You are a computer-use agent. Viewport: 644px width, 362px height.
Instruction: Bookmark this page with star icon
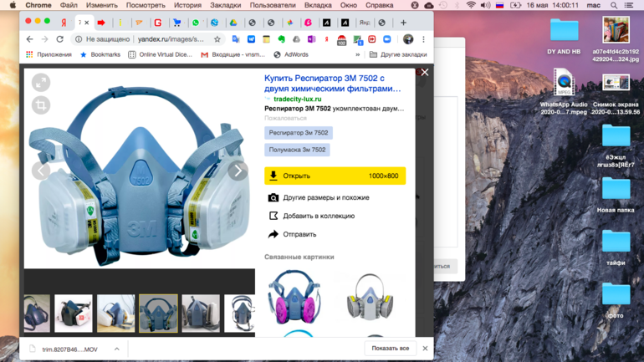[x=217, y=39]
